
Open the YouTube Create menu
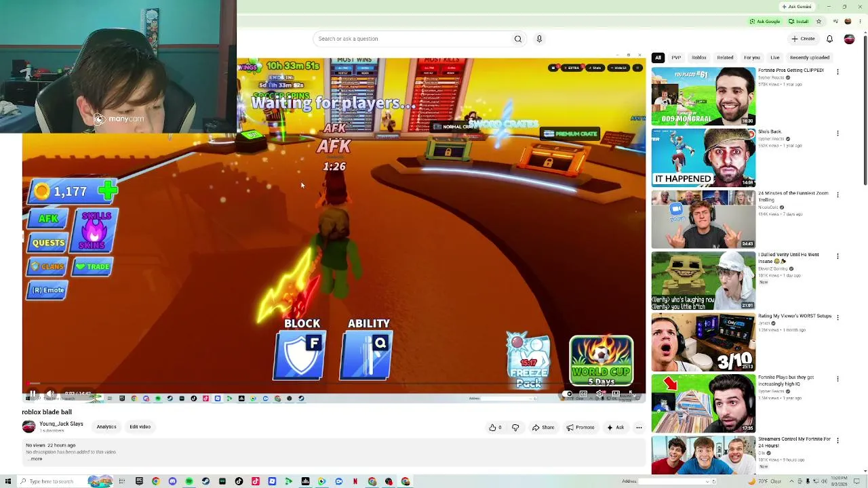[803, 39]
